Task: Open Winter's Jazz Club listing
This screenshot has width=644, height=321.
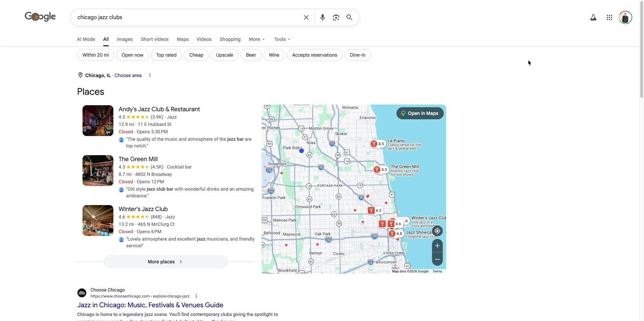Action: pos(143,209)
